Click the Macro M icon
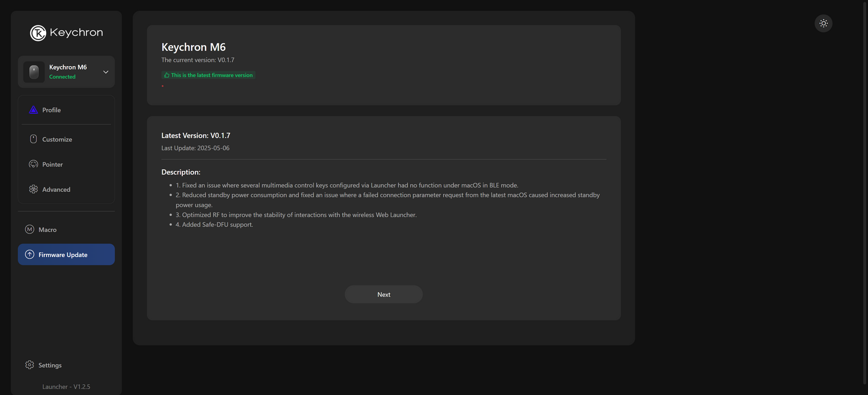The width and height of the screenshot is (868, 395). (x=30, y=229)
